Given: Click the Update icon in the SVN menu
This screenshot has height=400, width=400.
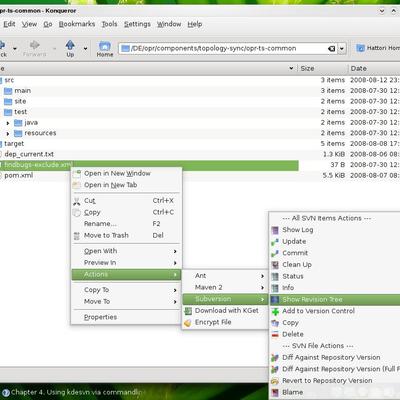Looking at the screenshot, I should pos(275,242).
